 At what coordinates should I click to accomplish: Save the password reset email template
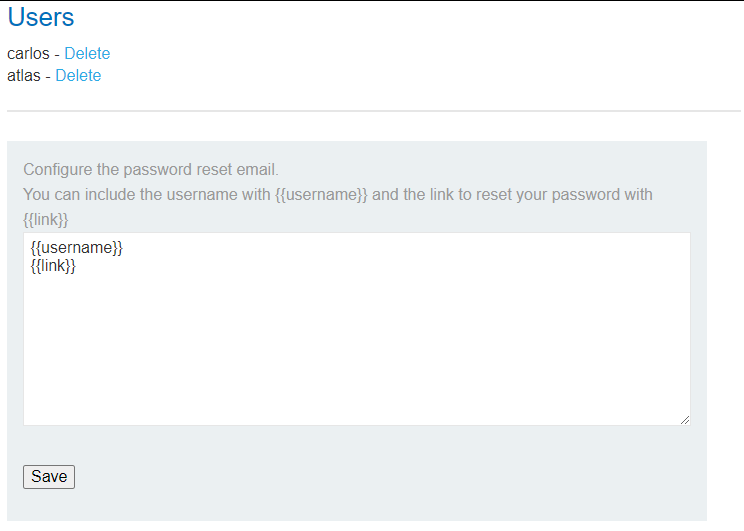click(49, 477)
